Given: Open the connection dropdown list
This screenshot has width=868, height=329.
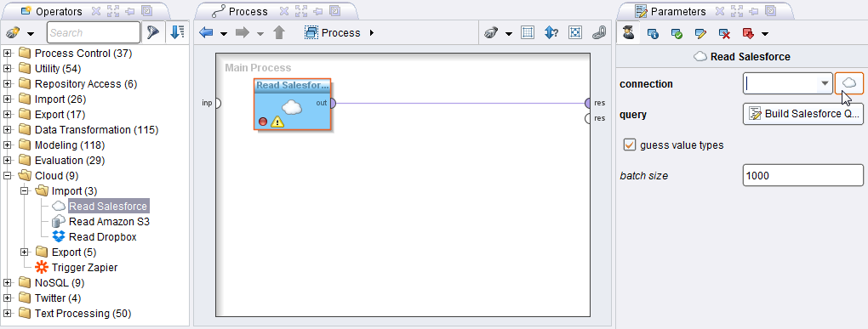Looking at the screenshot, I should pyautogui.click(x=825, y=84).
